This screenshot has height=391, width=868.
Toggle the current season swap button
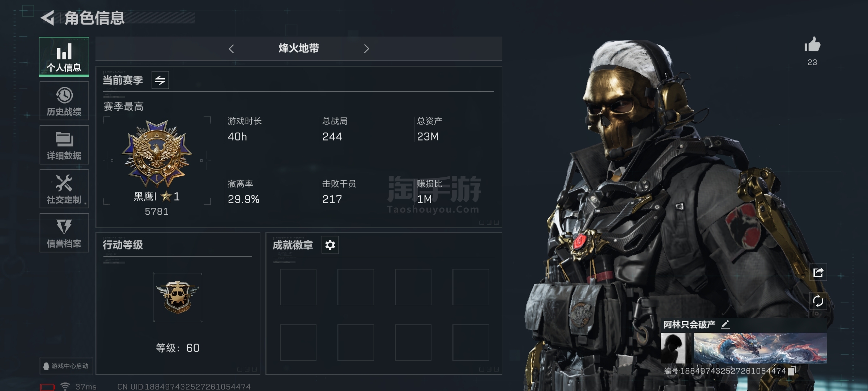[160, 80]
